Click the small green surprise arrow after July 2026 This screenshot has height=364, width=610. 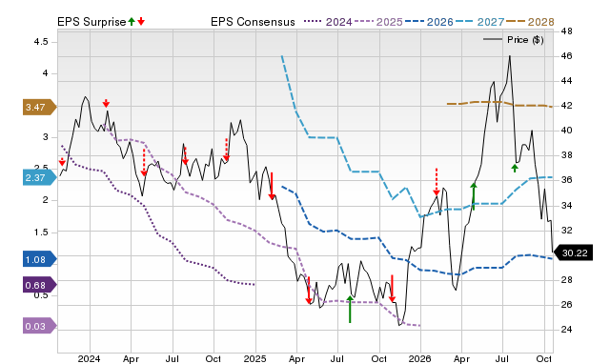pyautogui.click(x=515, y=168)
